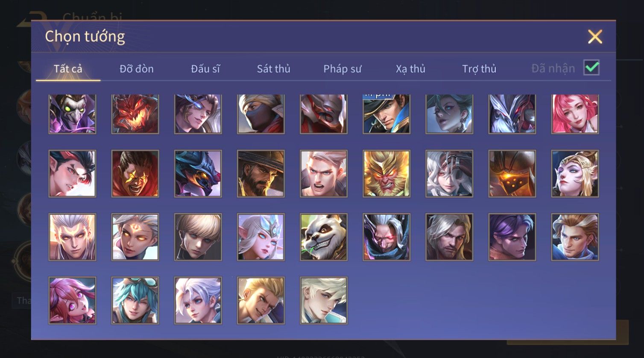The width and height of the screenshot is (644, 358).
Task: Choose the golden monkey king hero
Action: [x=386, y=174]
